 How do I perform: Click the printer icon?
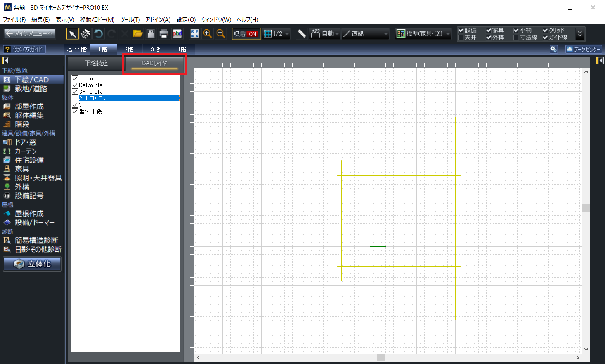[164, 34]
